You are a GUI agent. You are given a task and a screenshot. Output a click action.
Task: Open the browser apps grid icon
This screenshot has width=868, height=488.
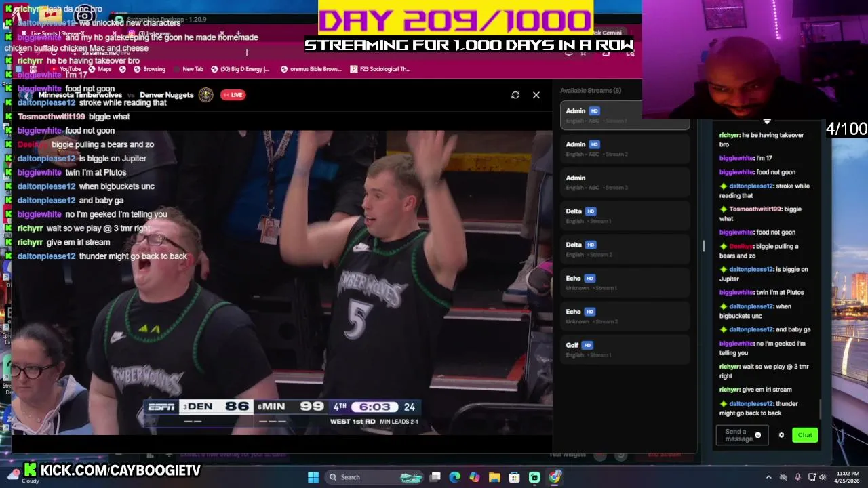coord(33,69)
